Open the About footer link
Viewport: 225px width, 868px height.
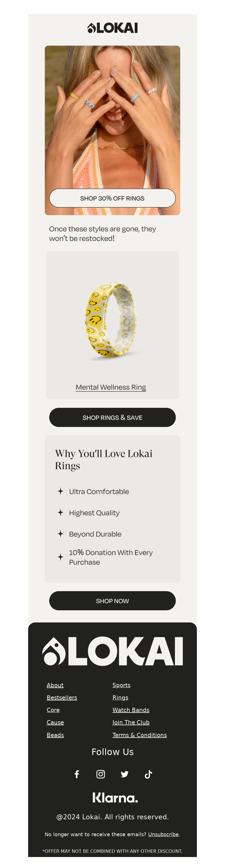(55, 685)
